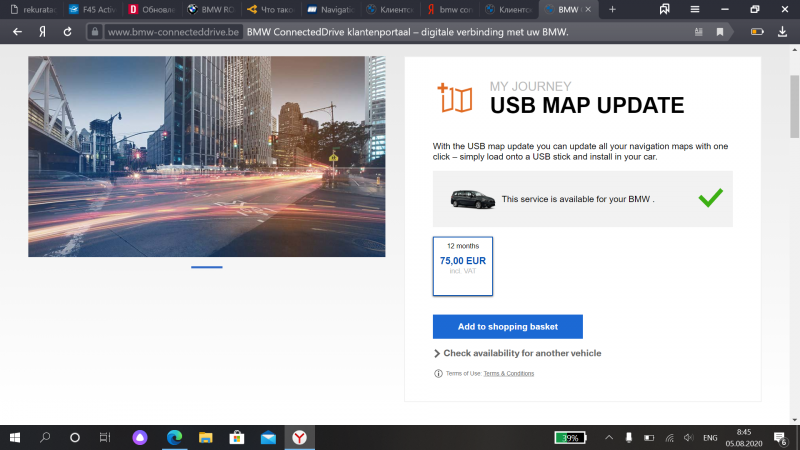Click the www.bmw-connecteddrive.be address field
The height and width of the screenshot is (450, 800).
[173, 32]
